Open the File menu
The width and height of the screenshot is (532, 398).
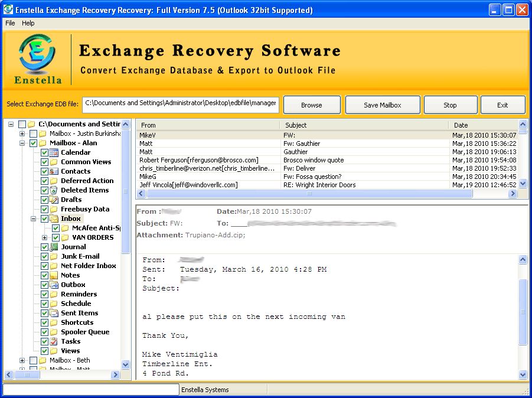click(10, 23)
